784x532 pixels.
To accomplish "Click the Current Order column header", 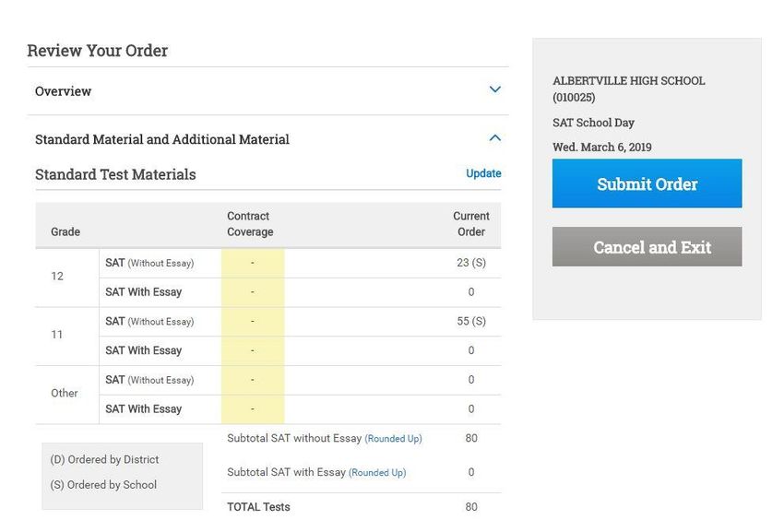I will (470, 224).
